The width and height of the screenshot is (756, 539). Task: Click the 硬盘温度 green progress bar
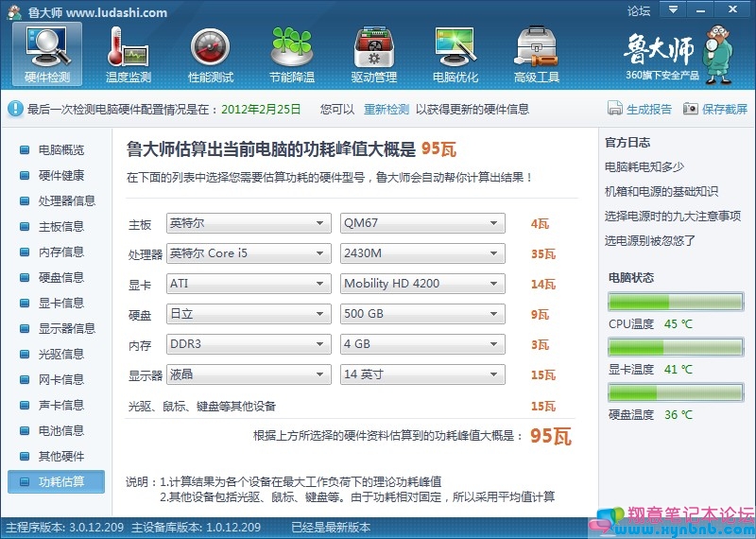coord(676,392)
